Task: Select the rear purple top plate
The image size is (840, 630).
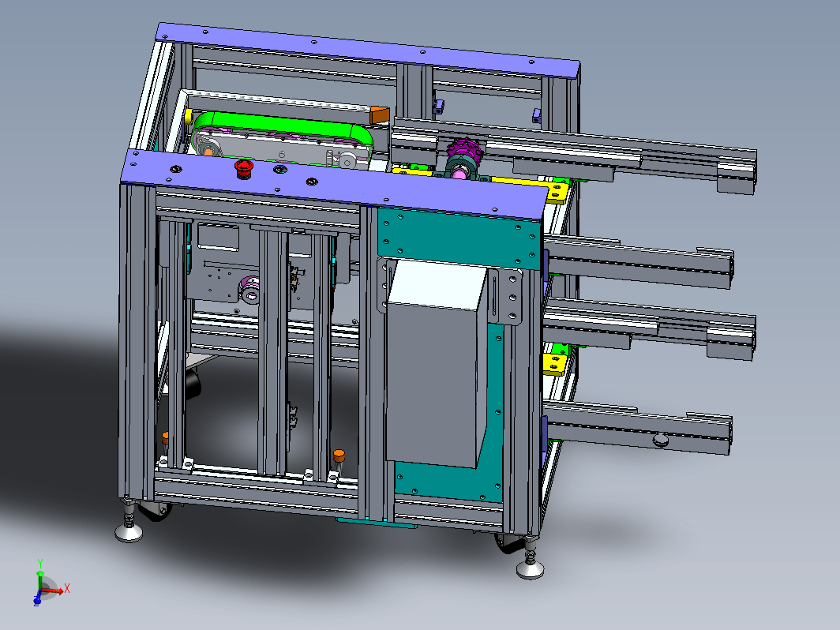Action: coord(368,49)
